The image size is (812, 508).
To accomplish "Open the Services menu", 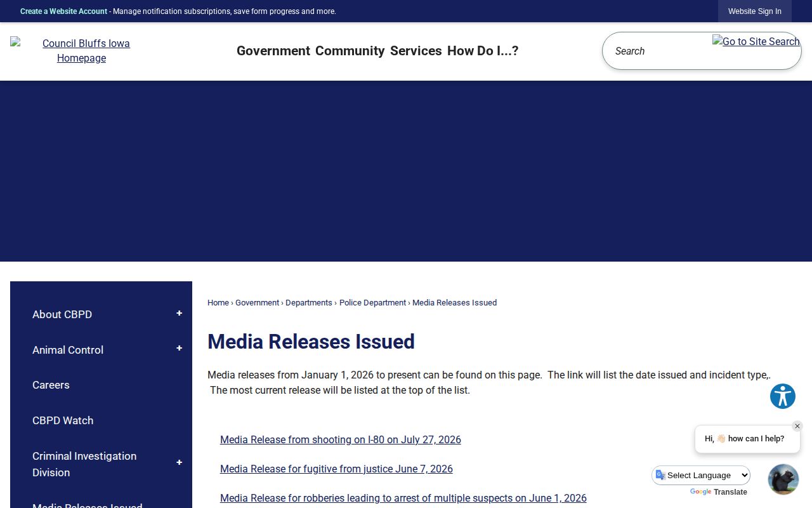I will coord(416,51).
